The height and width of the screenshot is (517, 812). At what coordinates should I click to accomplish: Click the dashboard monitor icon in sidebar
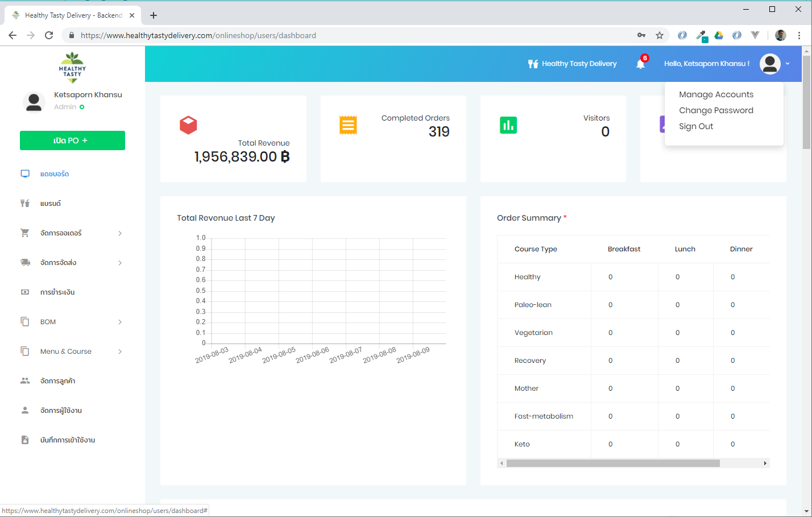25,173
